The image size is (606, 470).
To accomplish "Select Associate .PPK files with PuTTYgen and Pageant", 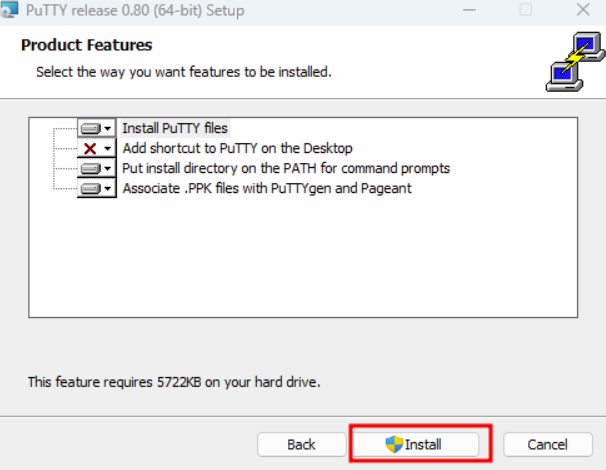I will coord(267,188).
